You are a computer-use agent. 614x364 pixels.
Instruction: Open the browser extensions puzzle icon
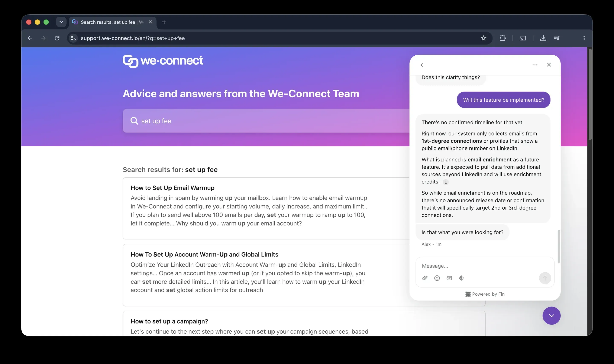(x=502, y=38)
